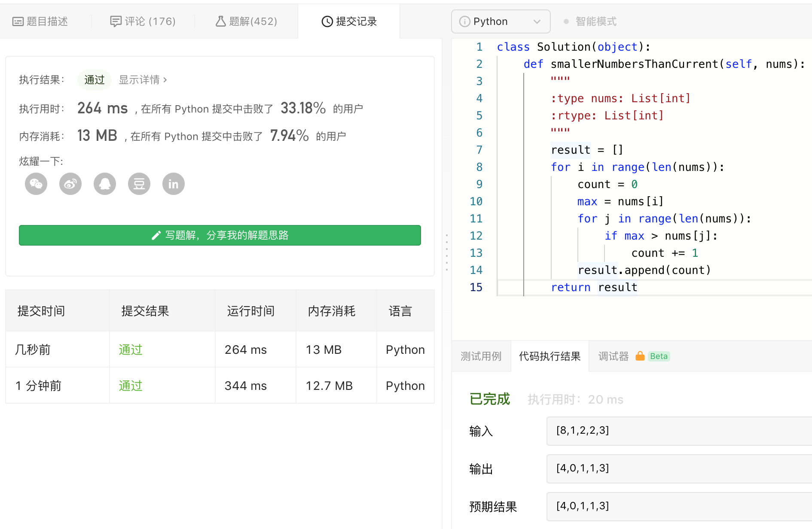
Task: Click the 通过 status badge
Action: pos(95,80)
